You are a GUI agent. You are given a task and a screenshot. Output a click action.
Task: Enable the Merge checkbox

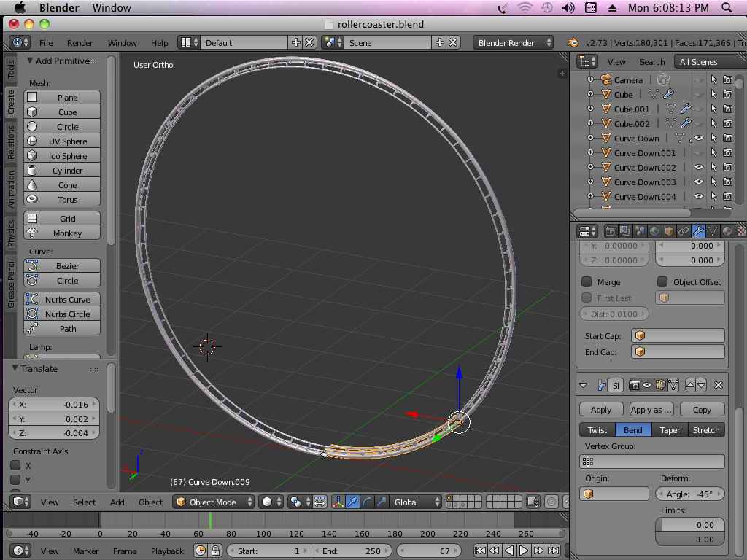(x=587, y=282)
